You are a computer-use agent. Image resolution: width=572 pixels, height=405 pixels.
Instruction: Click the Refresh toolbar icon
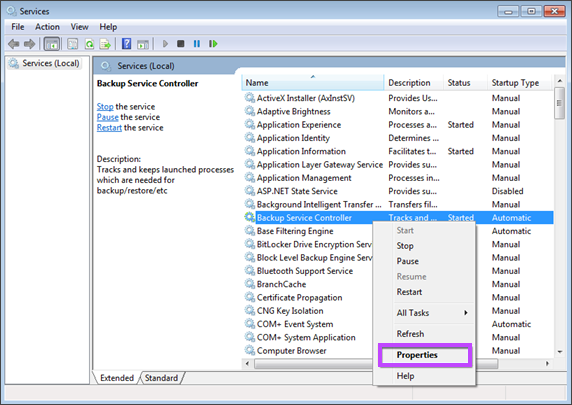click(89, 44)
